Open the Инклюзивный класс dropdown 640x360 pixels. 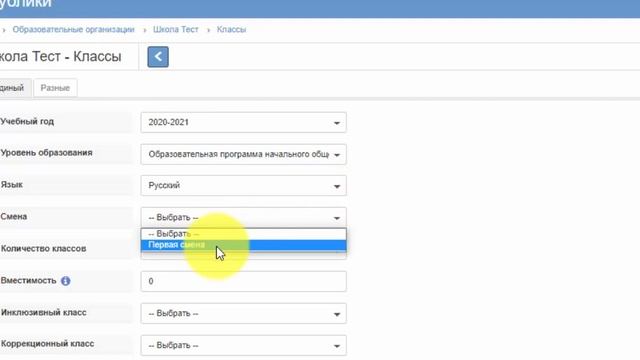(x=243, y=313)
